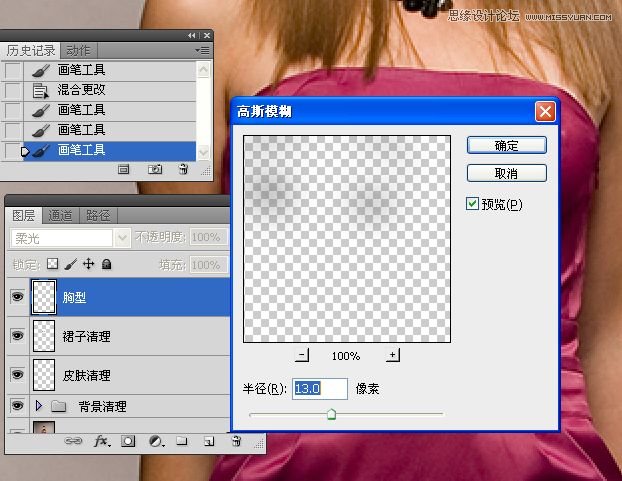Viewport: 622px width, 481px height.
Task: Open the 柔光 blend mode dropdown
Action: tap(122, 238)
